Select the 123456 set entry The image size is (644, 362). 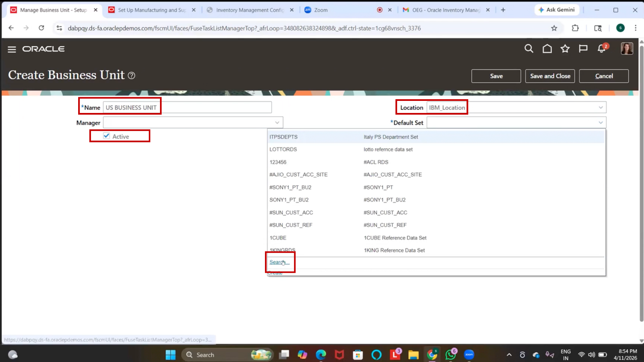[278, 162]
